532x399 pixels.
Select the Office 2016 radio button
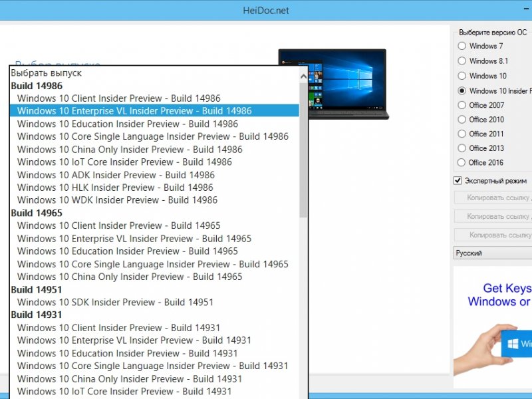coord(462,162)
